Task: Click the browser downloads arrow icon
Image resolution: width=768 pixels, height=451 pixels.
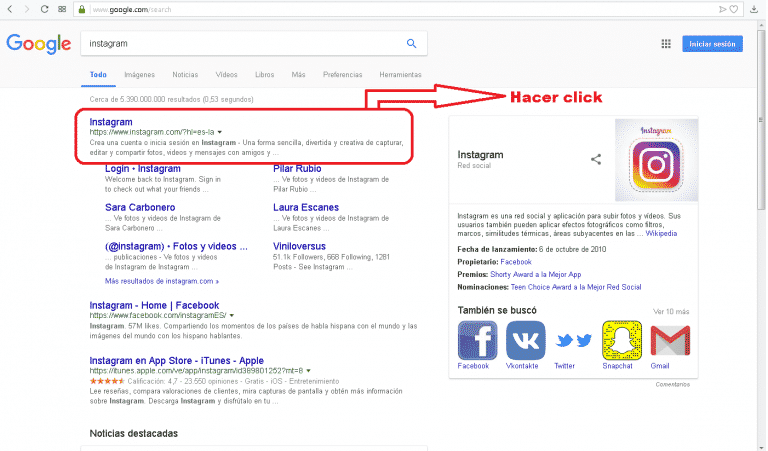Action: click(x=754, y=10)
